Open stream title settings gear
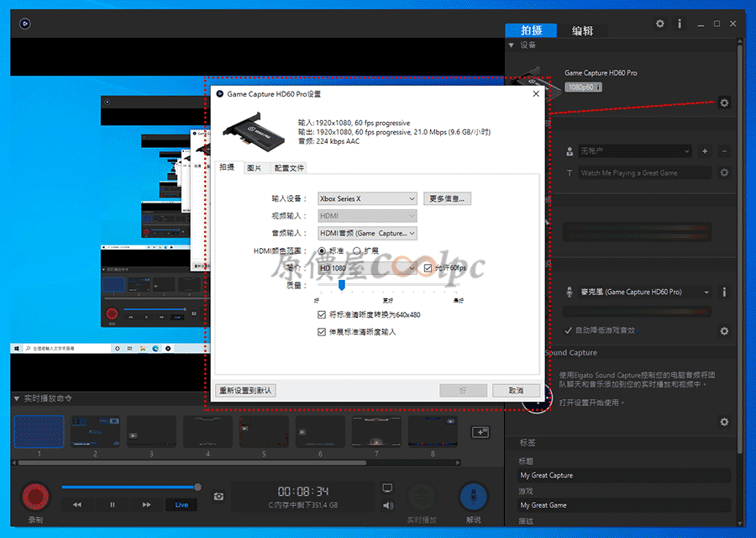Image resolution: width=756 pixels, height=538 pixels. click(x=724, y=172)
